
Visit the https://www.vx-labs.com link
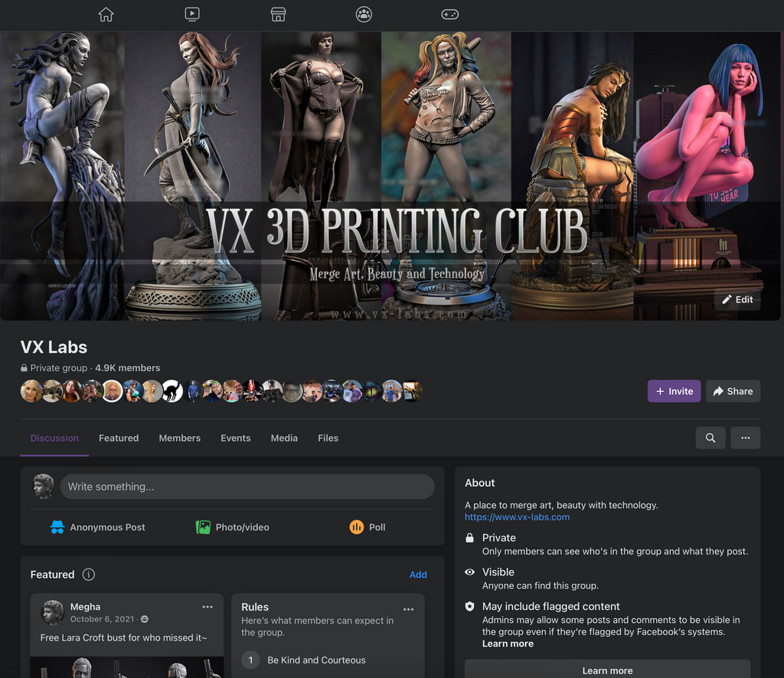pyautogui.click(x=517, y=517)
